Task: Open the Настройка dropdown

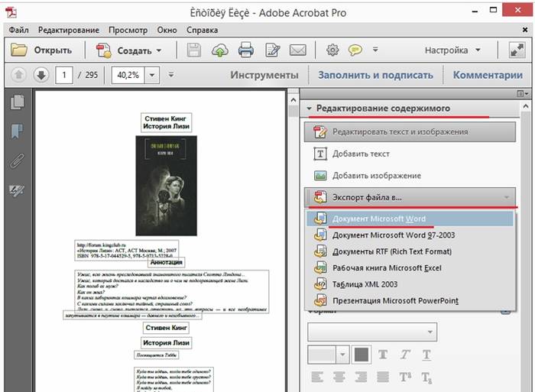Action: 452,50
